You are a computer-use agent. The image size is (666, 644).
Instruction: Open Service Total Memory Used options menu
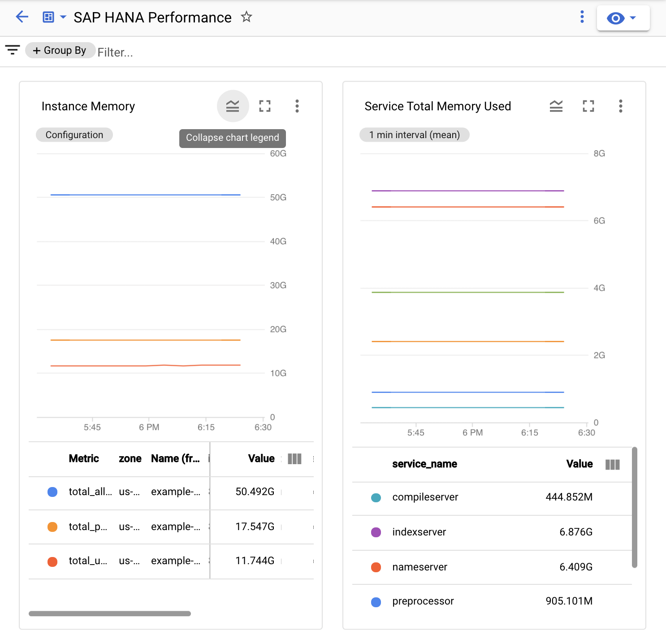[x=621, y=106]
